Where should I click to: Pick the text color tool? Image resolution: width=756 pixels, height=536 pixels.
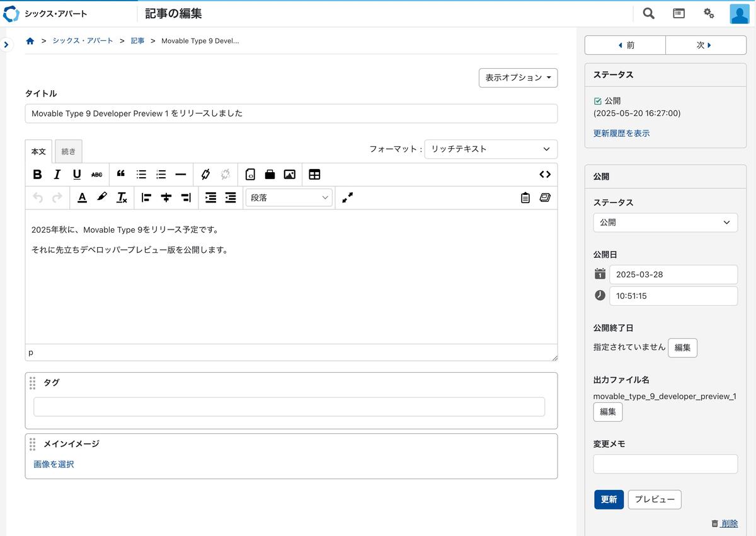click(x=82, y=197)
